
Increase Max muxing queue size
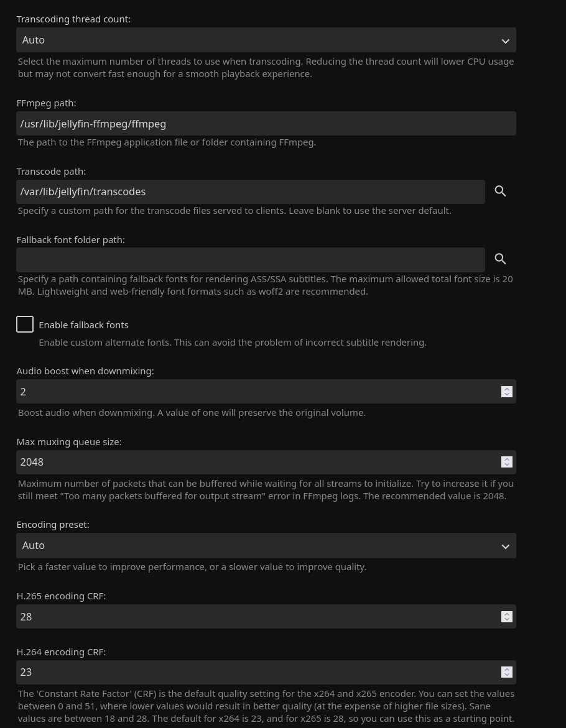507,459
